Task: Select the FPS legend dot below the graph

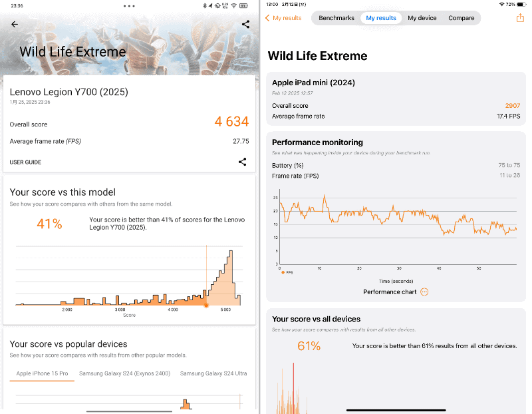Action: tap(282, 272)
